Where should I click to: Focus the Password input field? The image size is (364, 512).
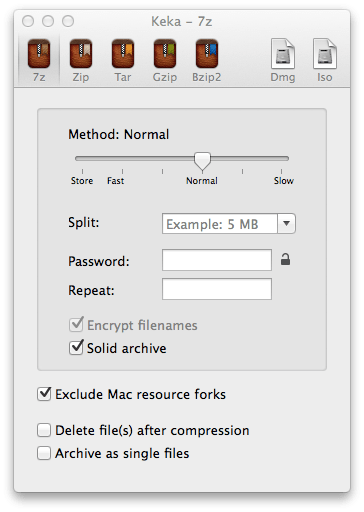217,260
